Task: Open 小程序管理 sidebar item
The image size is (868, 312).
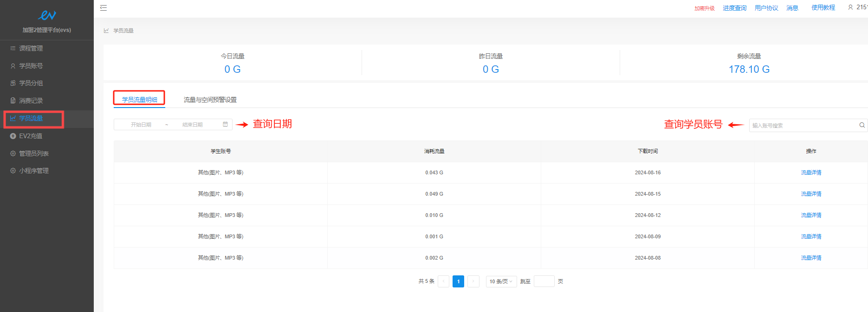Action: pyautogui.click(x=33, y=171)
